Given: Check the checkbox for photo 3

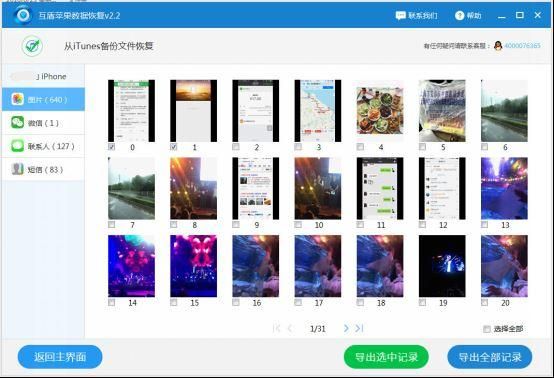Looking at the screenshot, I should pos(298,147).
